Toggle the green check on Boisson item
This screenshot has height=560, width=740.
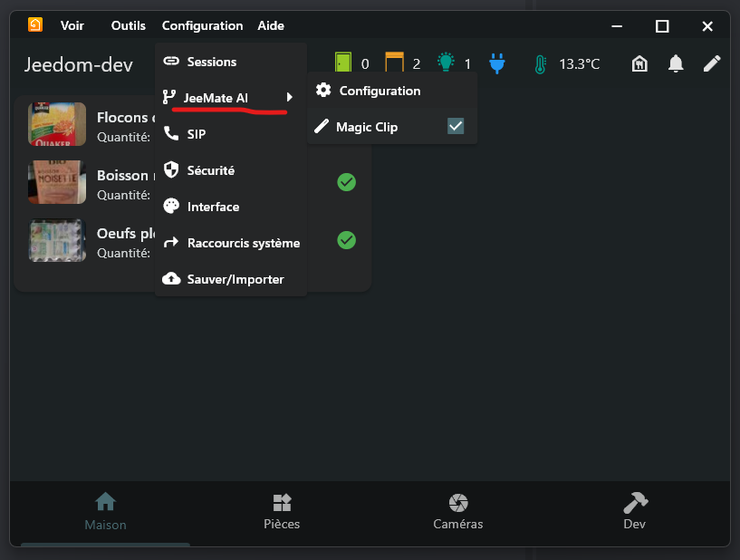pos(346,182)
